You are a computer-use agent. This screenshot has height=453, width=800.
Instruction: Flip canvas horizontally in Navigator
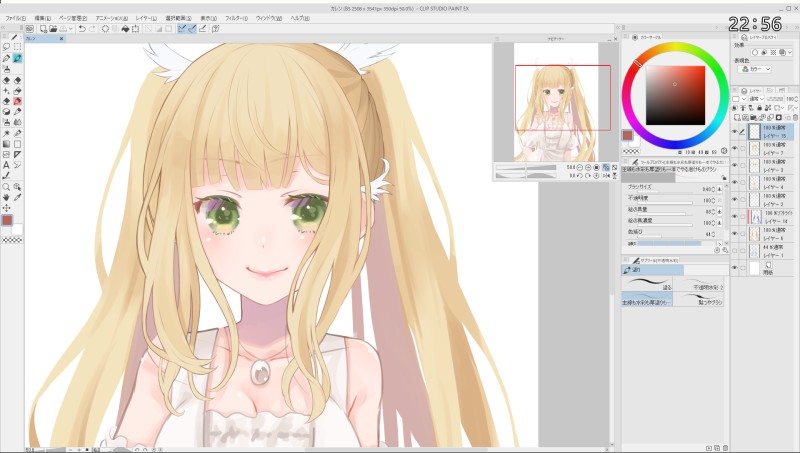click(607, 175)
